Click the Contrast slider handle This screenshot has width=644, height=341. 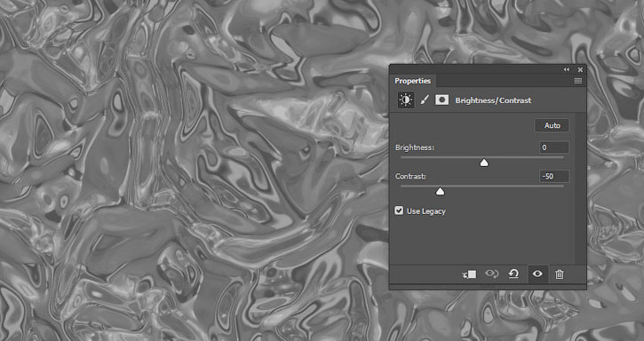click(441, 192)
